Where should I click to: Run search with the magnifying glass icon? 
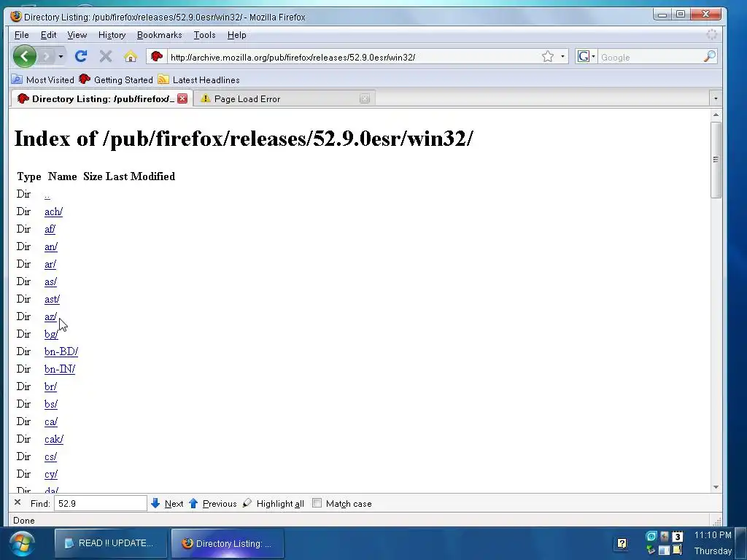click(709, 57)
